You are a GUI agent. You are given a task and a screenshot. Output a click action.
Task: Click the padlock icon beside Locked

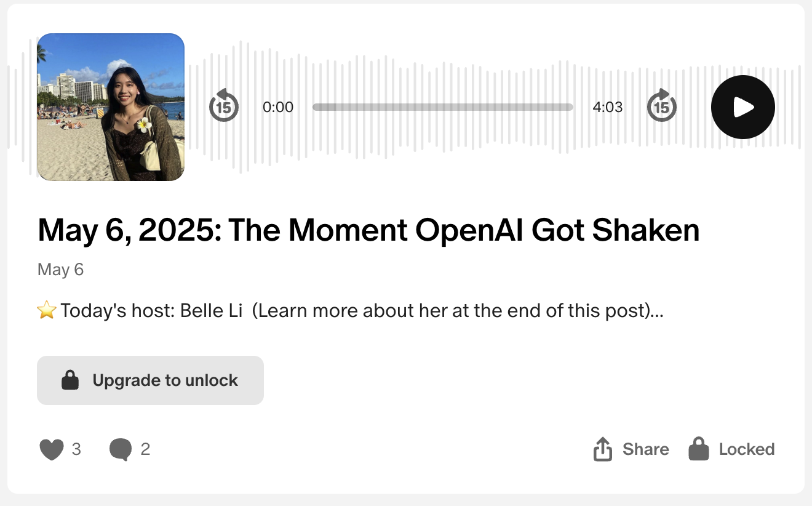699,449
